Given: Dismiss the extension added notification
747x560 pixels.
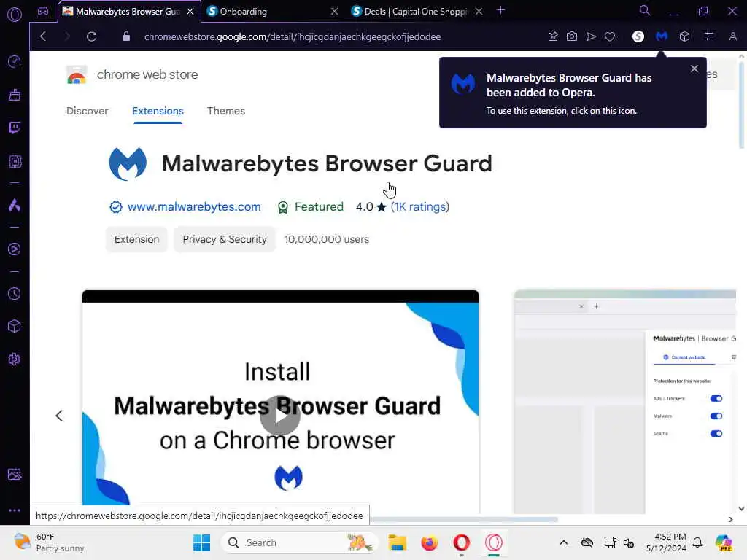Looking at the screenshot, I should pos(694,69).
